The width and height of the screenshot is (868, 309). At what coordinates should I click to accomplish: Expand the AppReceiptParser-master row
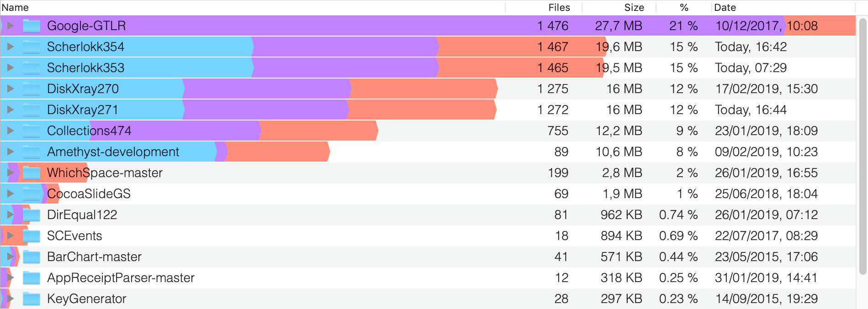click(x=11, y=278)
